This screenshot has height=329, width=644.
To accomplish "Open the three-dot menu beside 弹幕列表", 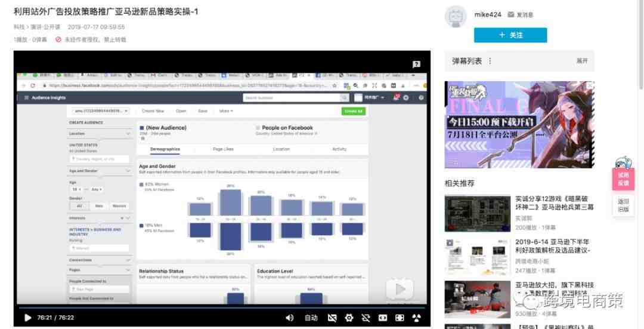I will pyautogui.click(x=490, y=61).
